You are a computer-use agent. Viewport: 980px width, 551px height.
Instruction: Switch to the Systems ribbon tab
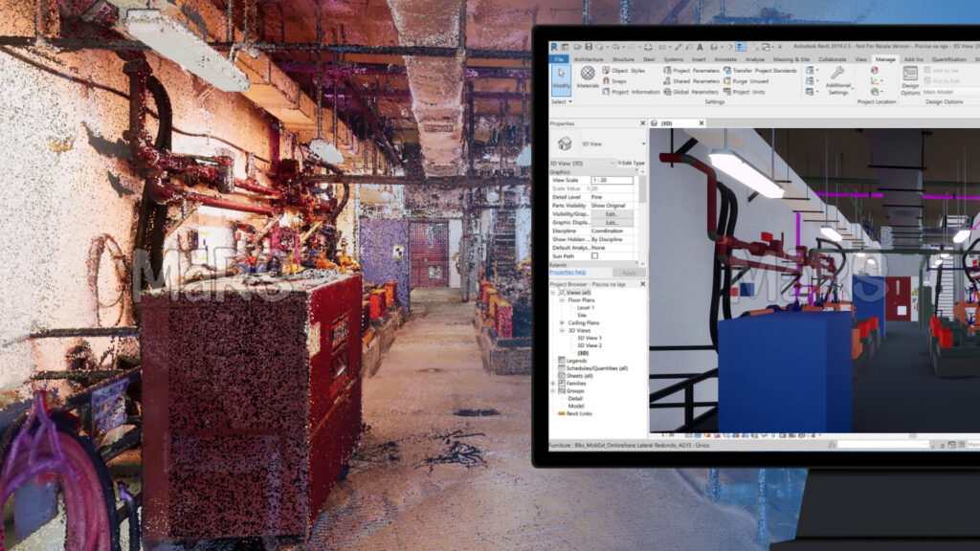coord(673,59)
